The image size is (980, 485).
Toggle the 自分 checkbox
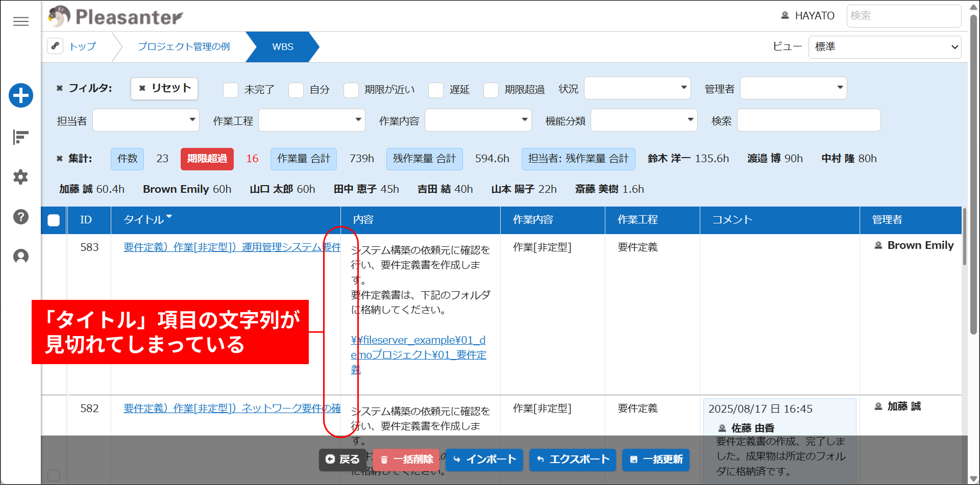click(x=296, y=90)
